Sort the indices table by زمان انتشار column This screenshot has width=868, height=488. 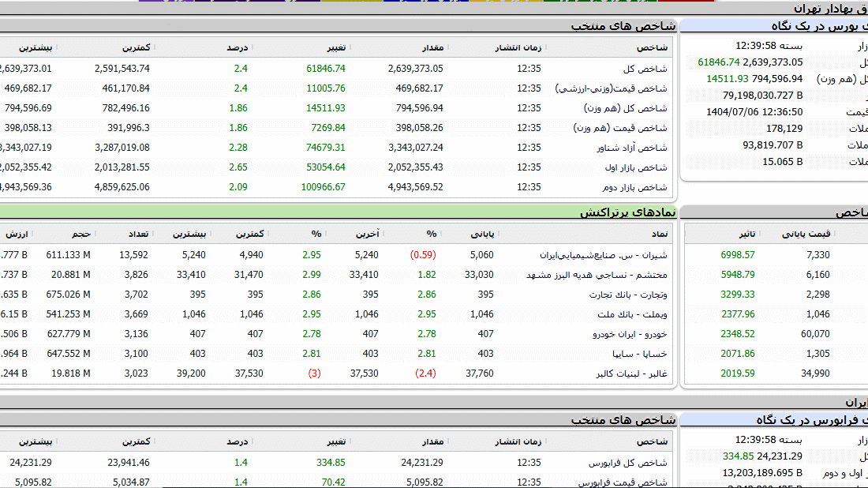point(518,48)
